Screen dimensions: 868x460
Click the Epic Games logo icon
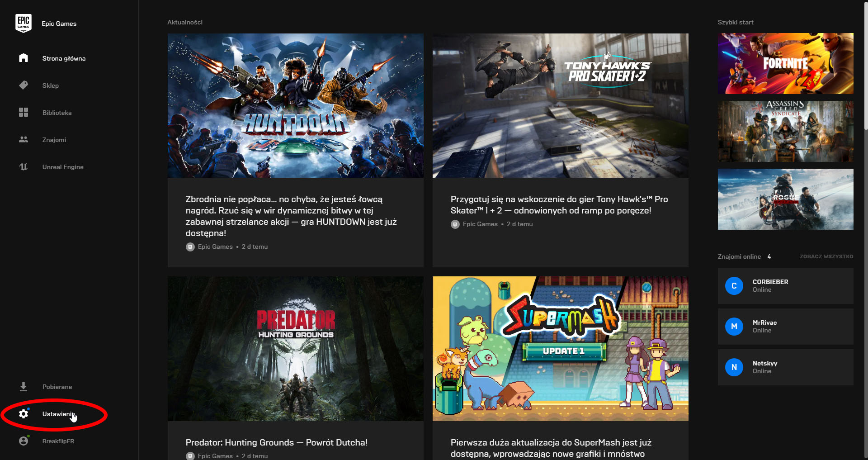[24, 23]
